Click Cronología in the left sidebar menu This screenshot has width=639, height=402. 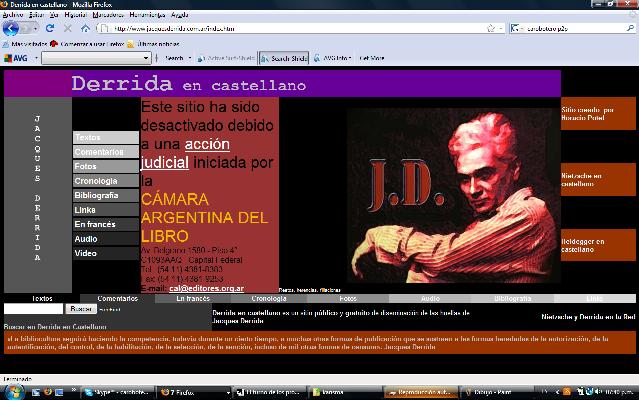click(106, 181)
